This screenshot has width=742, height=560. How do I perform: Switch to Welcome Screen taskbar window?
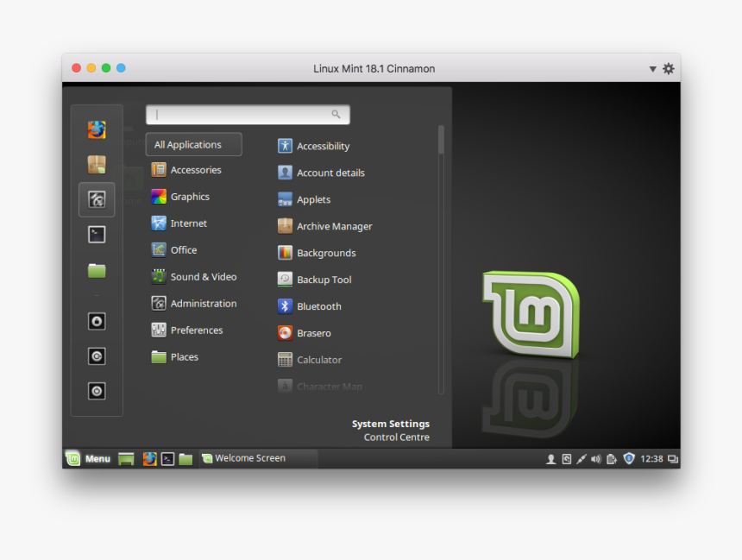(257, 459)
